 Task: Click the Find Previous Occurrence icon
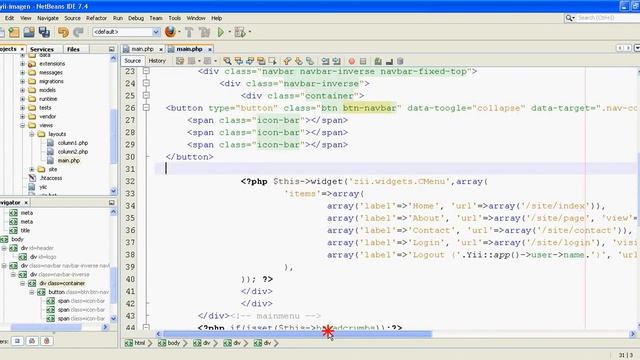click(x=239, y=61)
